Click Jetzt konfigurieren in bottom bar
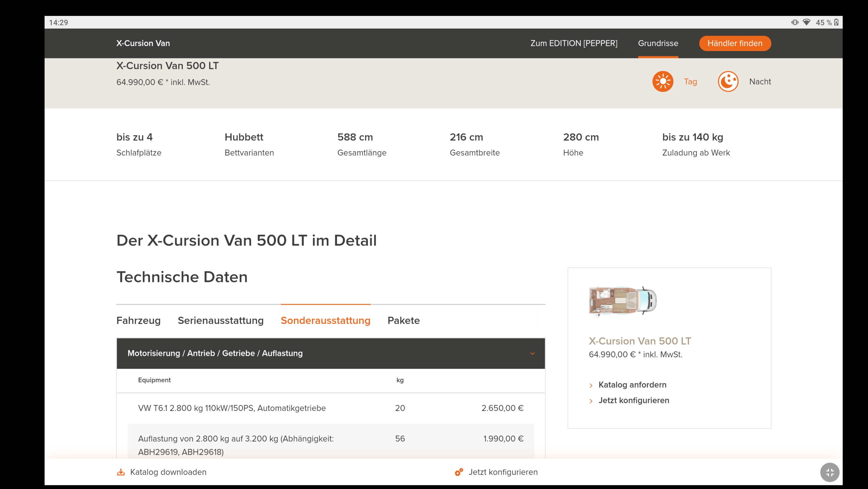 click(503, 472)
